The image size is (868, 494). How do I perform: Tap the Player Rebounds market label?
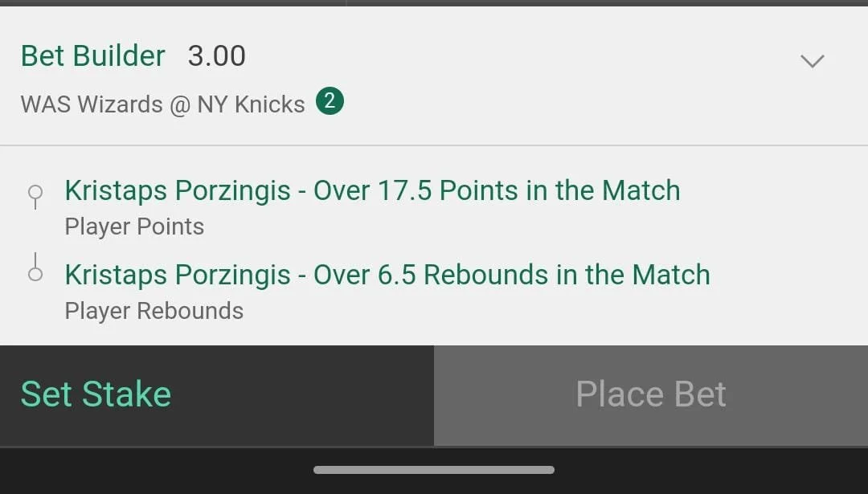click(x=154, y=311)
